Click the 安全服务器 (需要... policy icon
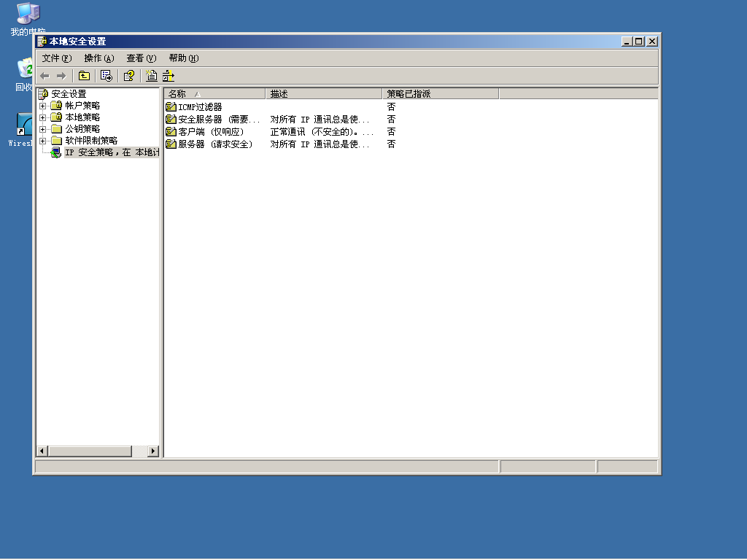This screenshot has height=560, width=747. point(171,119)
